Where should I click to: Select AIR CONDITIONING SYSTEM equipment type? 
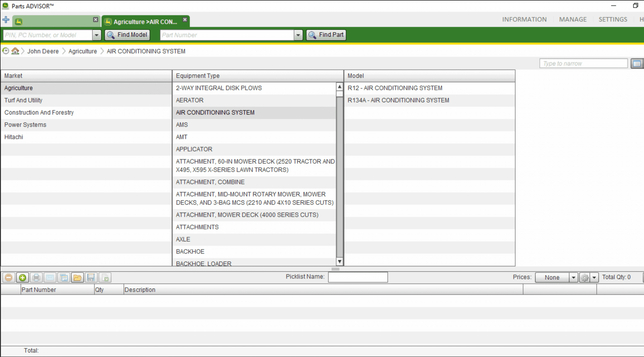point(254,113)
